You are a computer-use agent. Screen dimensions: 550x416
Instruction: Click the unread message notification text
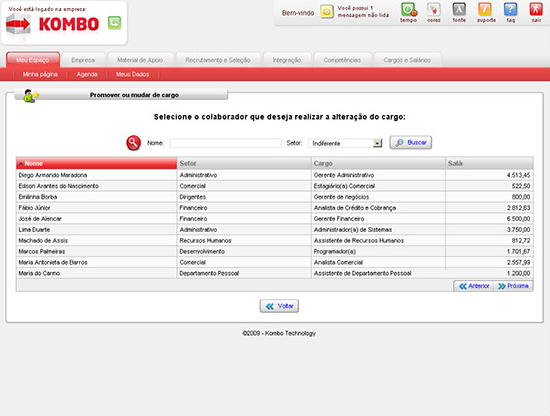coord(363,12)
